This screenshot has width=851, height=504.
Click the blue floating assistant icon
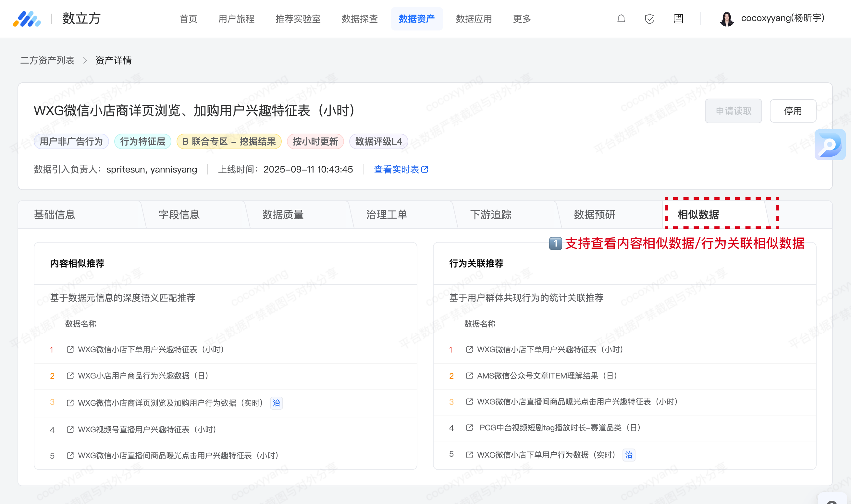coord(830,145)
